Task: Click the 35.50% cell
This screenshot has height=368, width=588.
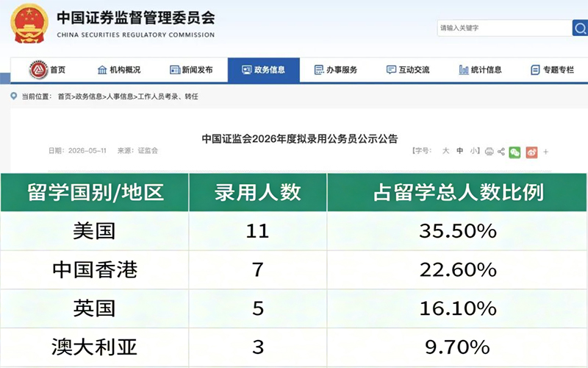Action: coord(457,230)
